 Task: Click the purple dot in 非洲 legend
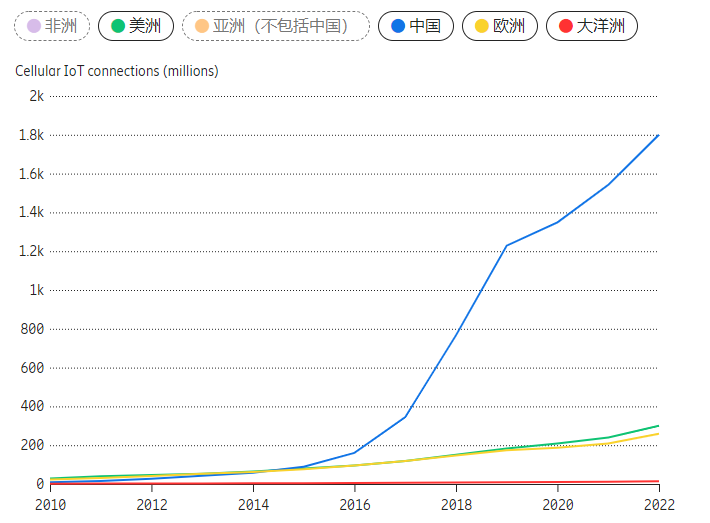(x=33, y=26)
